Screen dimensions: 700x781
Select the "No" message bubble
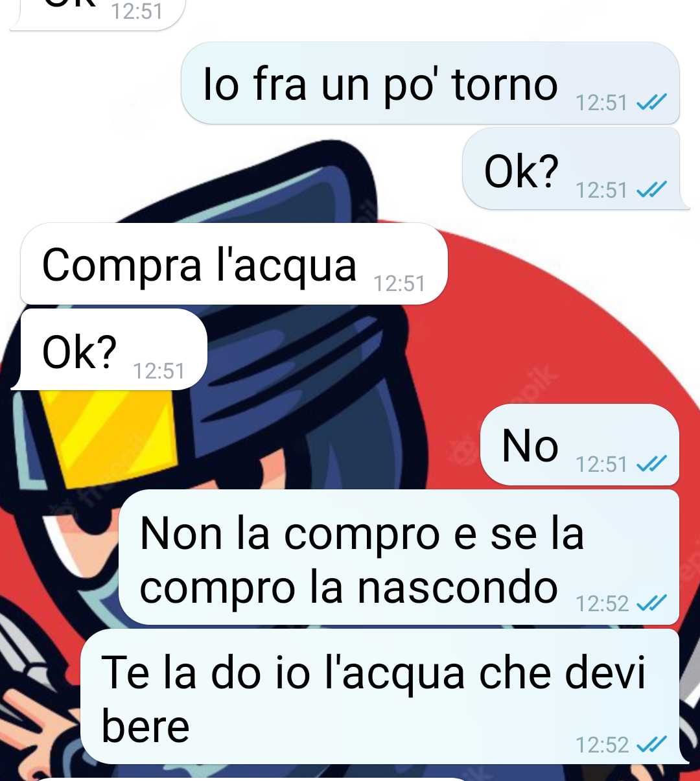(x=579, y=445)
